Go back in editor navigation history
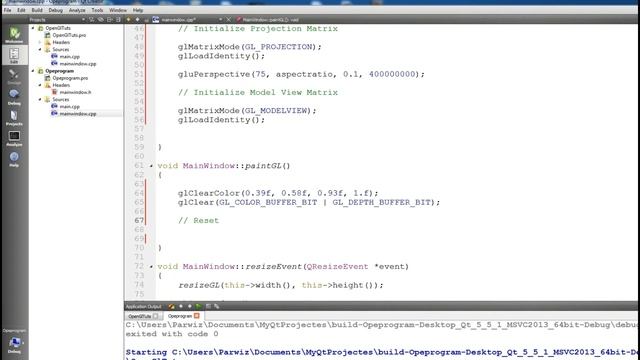This screenshot has width=640, height=360. 129,20
